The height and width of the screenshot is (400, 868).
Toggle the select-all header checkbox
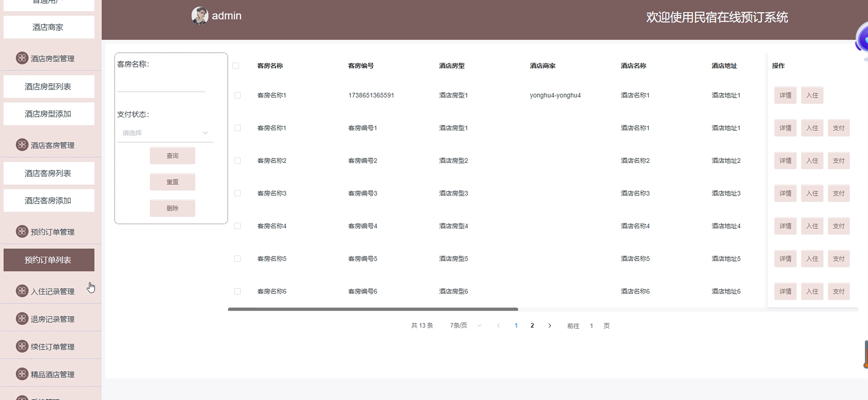(x=236, y=66)
